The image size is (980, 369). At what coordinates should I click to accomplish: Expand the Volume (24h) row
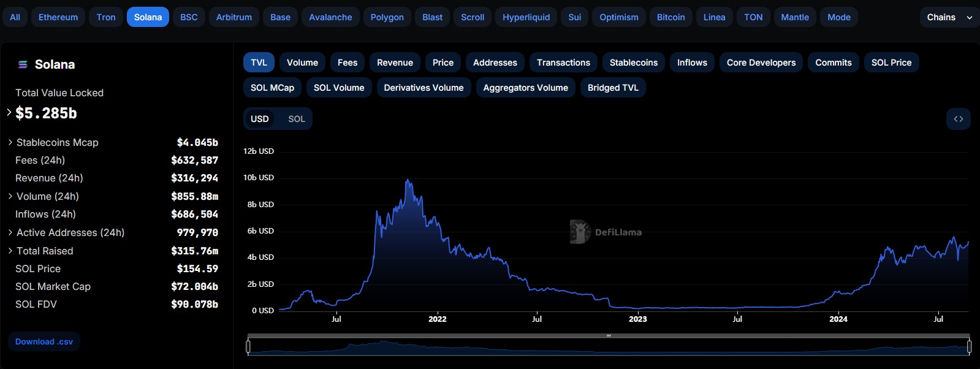point(10,196)
